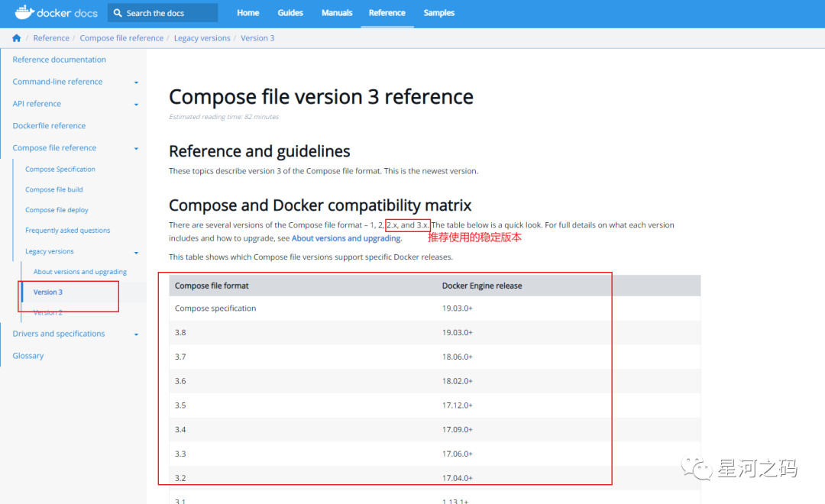The height and width of the screenshot is (504, 825).
Task: Go to Reference in breadcrumb
Action: point(51,38)
